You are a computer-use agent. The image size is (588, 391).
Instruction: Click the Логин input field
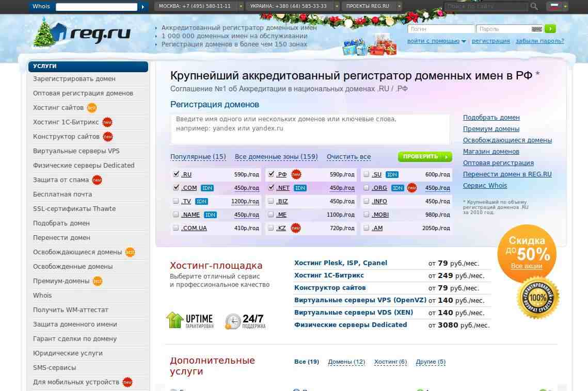click(x=441, y=29)
